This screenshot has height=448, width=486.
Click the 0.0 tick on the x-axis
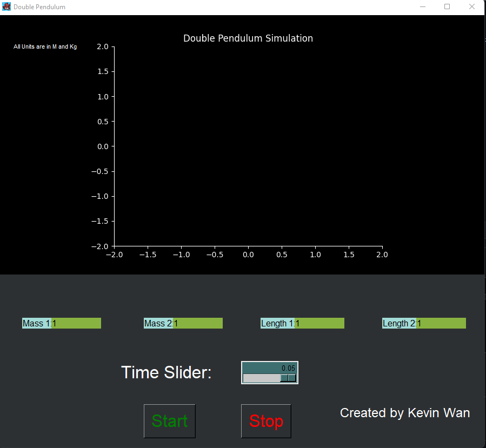tap(248, 255)
